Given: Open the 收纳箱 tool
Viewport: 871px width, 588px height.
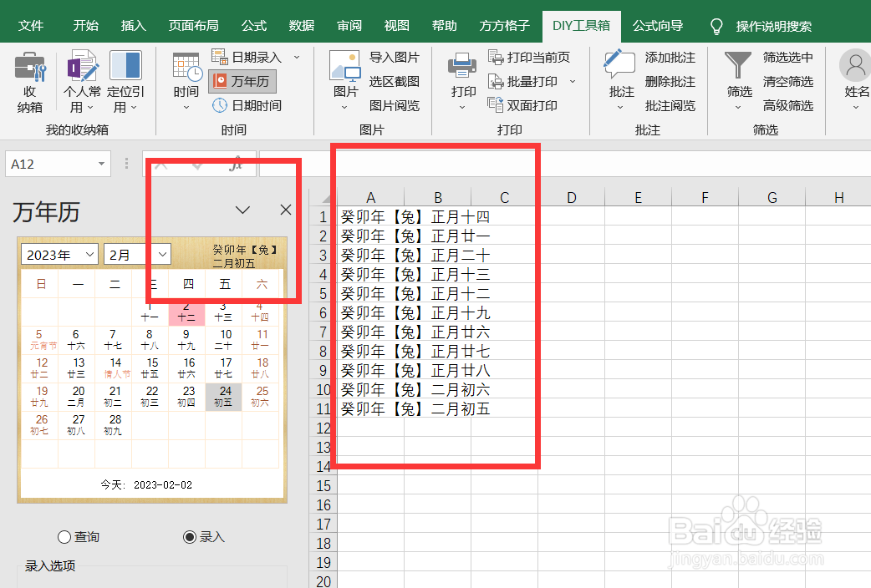Looking at the screenshot, I should 28,82.
